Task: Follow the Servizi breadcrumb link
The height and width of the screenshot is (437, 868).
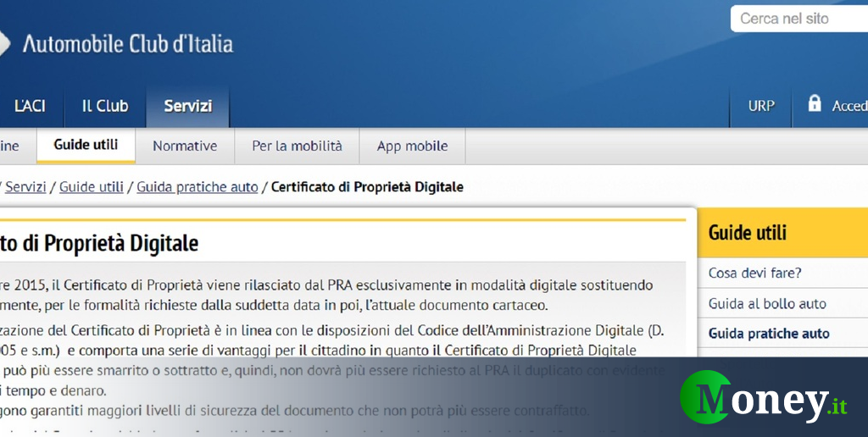Action: pyautogui.click(x=25, y=187)
